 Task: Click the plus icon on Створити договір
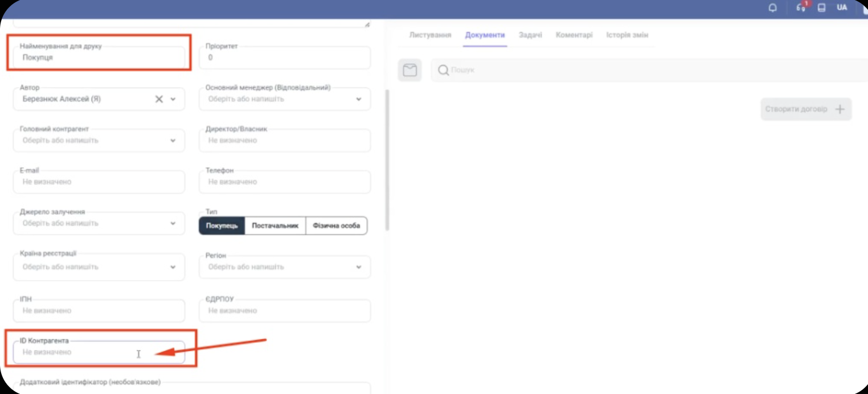pos(840,109)
